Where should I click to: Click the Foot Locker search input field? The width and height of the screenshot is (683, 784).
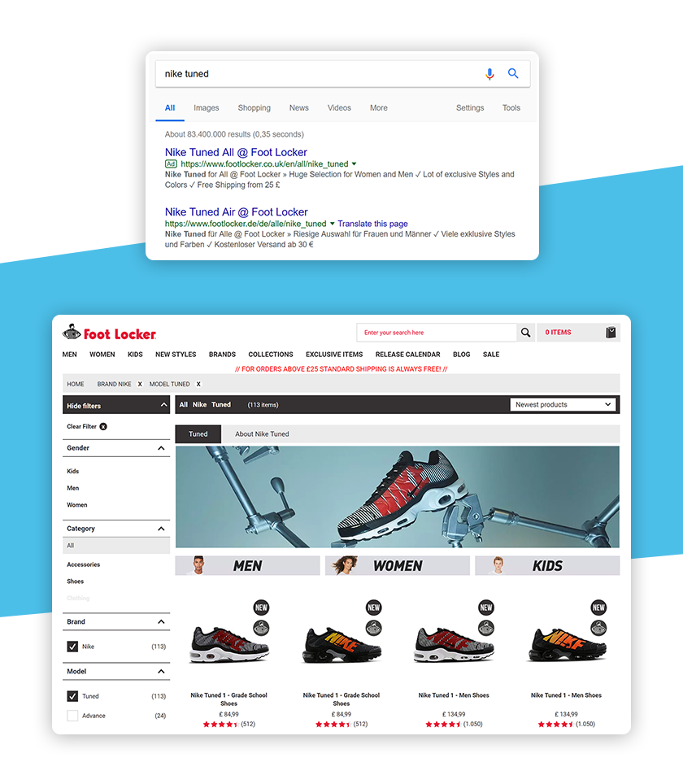pos(436,333)
